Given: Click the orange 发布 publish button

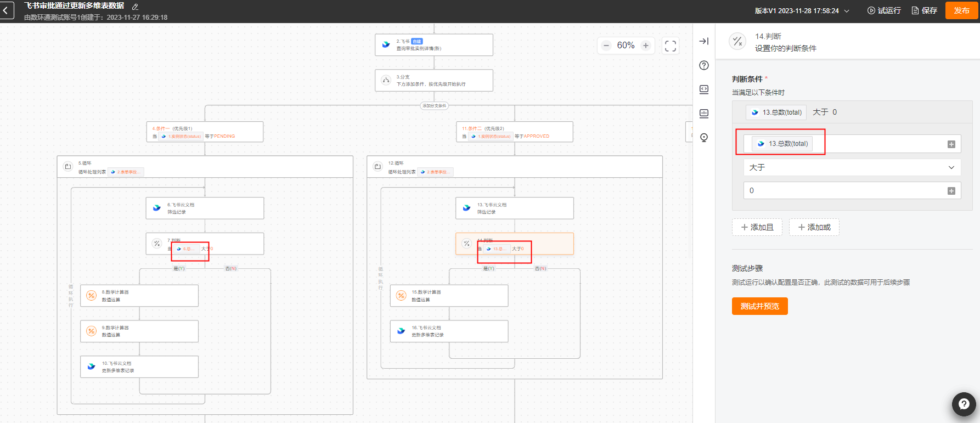Looking at the screenshot, I should (x=962, y=10).
